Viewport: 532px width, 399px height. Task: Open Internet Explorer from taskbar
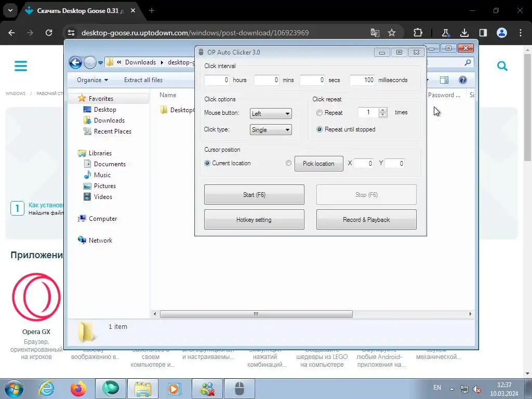(x=46, y=389)
